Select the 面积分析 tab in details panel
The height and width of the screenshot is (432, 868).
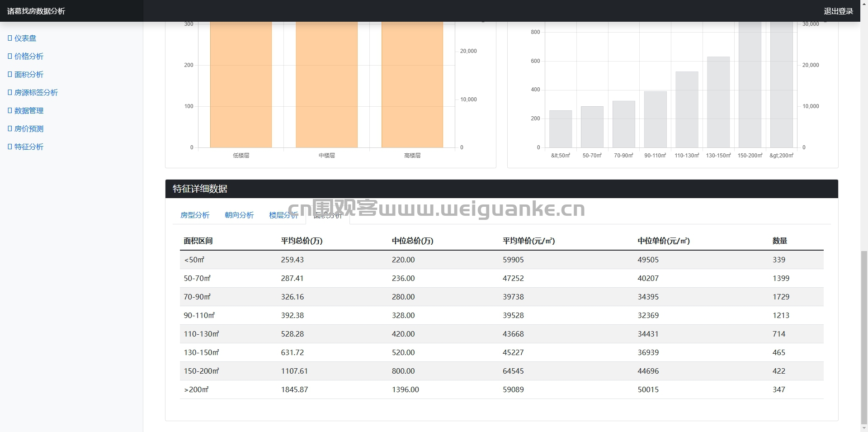pos(328,215)
